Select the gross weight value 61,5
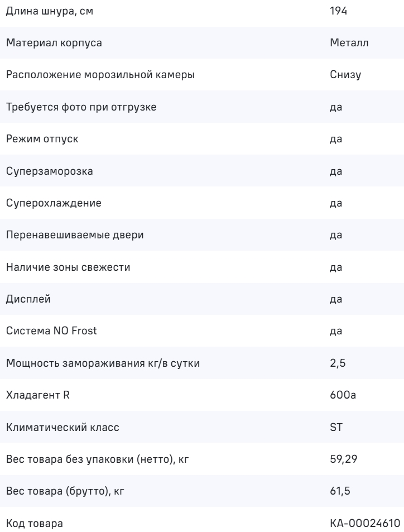The image size is (404, 532). point(339,492)
